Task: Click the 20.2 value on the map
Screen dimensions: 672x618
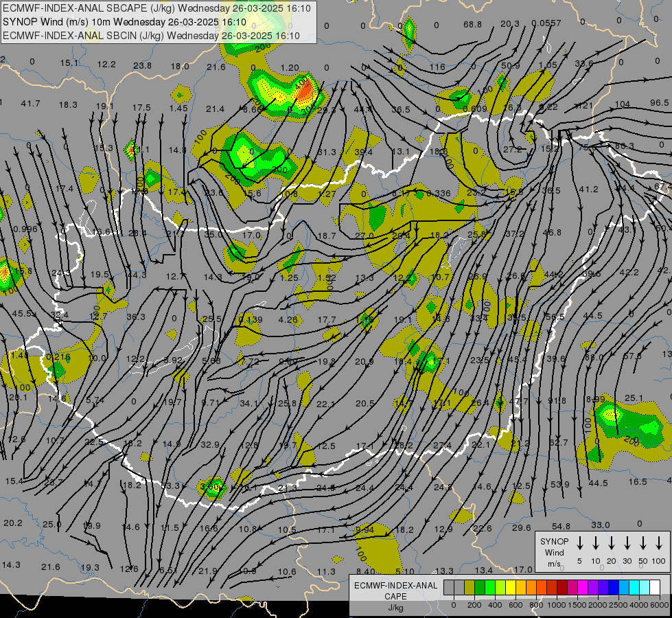Action: pyautogui.click(x=13, y=523)
